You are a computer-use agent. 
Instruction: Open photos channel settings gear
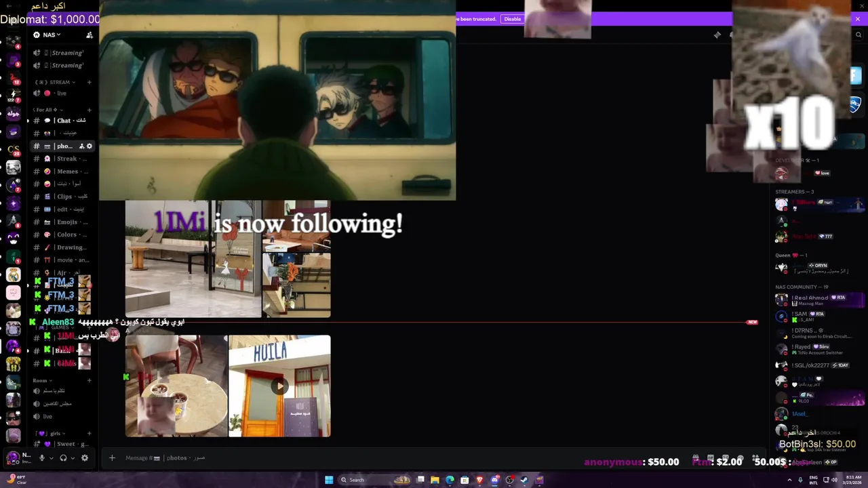click(x=89, y=146)
